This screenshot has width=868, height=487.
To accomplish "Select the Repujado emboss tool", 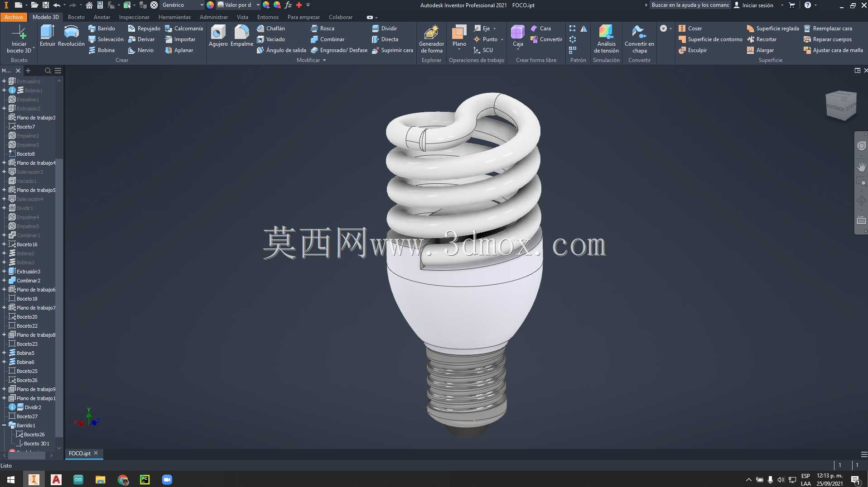I will click(144, 28).
